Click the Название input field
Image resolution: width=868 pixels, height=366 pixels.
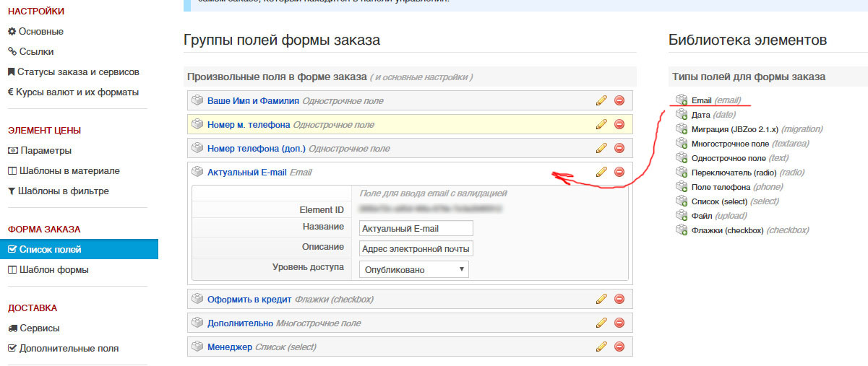[x=416, y=228]
